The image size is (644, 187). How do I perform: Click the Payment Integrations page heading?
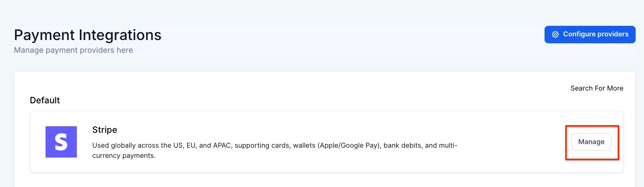point(87,35)
